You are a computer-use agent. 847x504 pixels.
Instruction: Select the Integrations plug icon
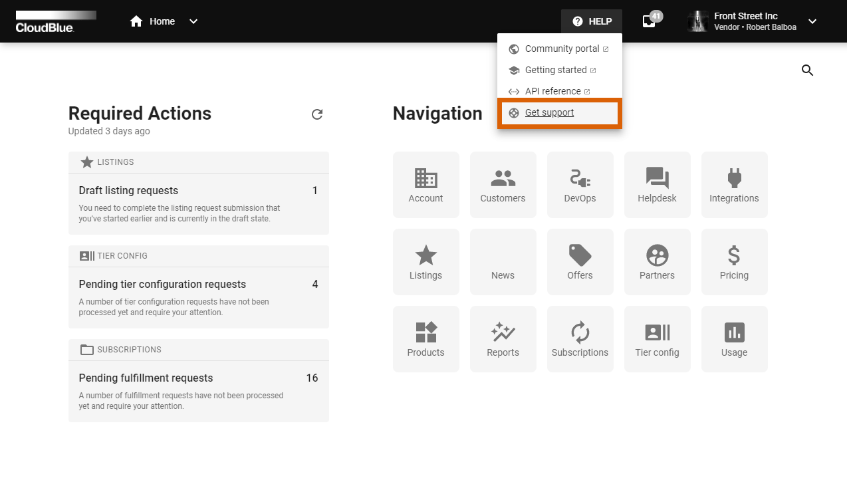click(734, 178)
